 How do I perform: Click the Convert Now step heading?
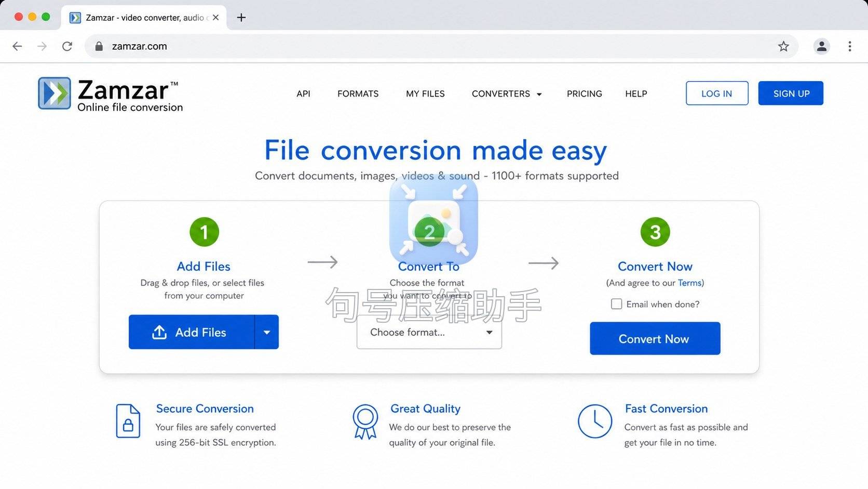click(655, 266)
